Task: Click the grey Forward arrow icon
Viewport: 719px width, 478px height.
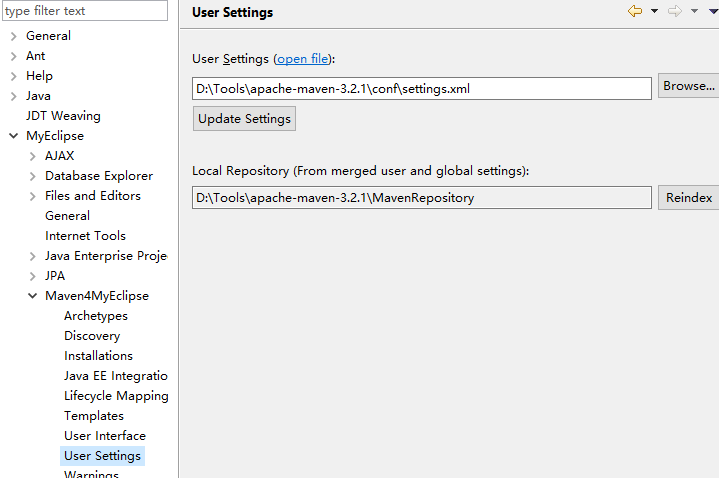Action: coord(675,11)
